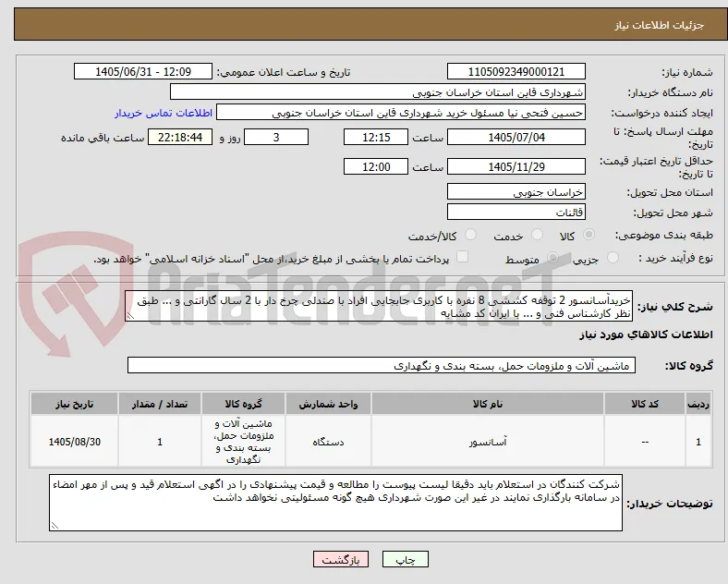Select the متوسط purchase type radio
The width and height of the screenshot is (728, 584).
click(552, 258)
